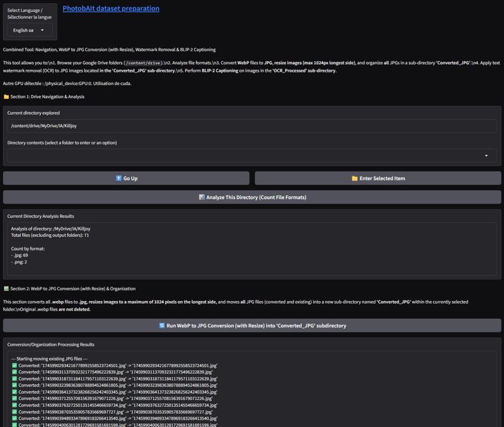Click the Current Directory Analysis Results textbox
Image resolution: width=504 pixels, height=427 pixels.
[x=252, y=249]
